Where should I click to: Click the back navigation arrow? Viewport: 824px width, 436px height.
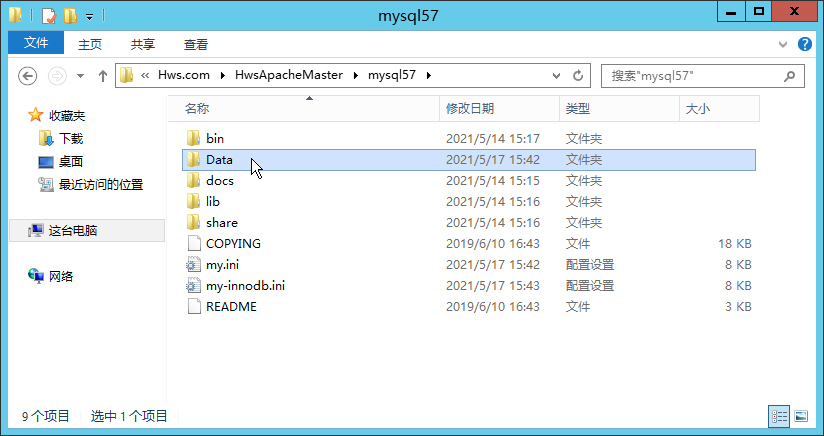pyautogui.click(x=28, y=76)
